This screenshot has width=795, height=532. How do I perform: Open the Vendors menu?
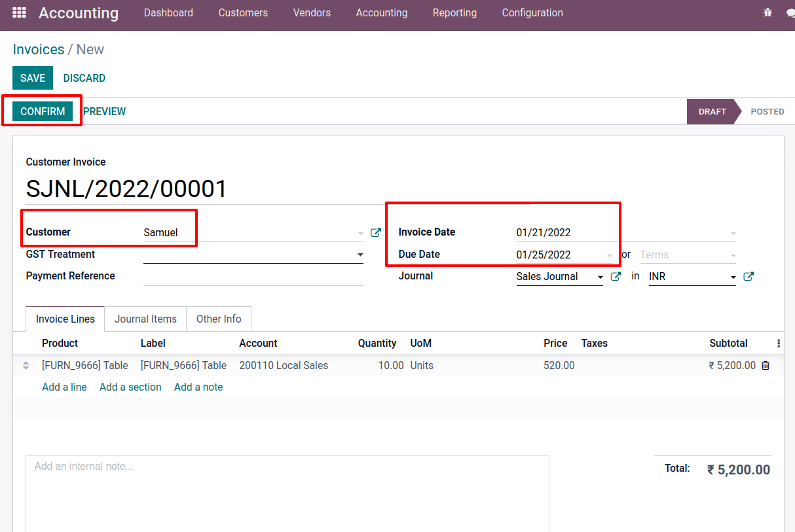tap(312, 13)
